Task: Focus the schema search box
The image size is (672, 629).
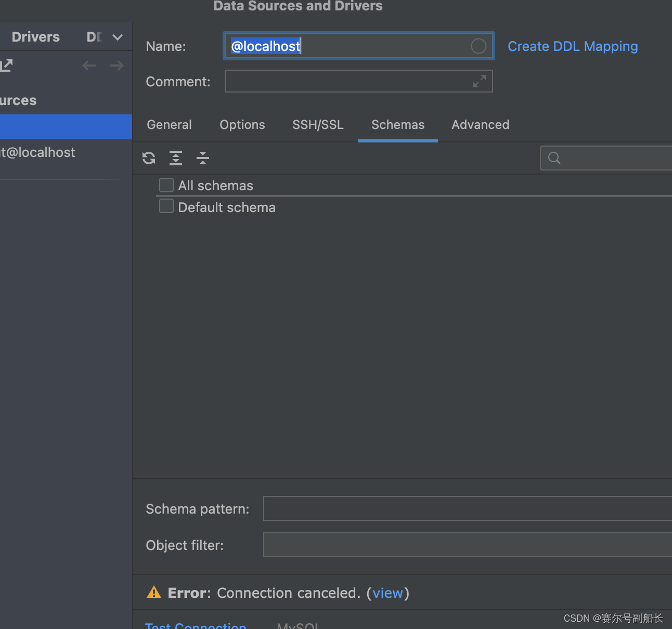Action: pos(606,158)
